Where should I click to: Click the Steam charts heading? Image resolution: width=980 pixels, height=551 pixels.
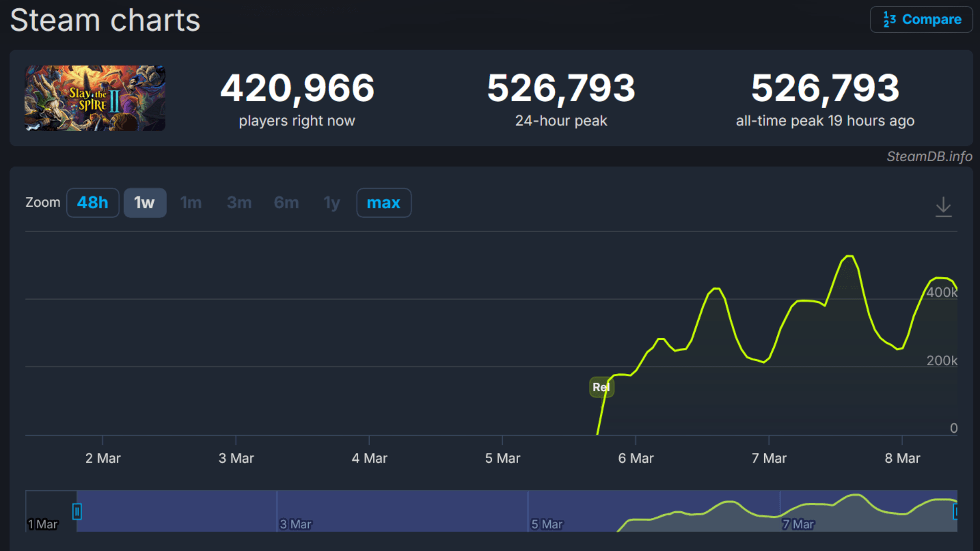105,20
